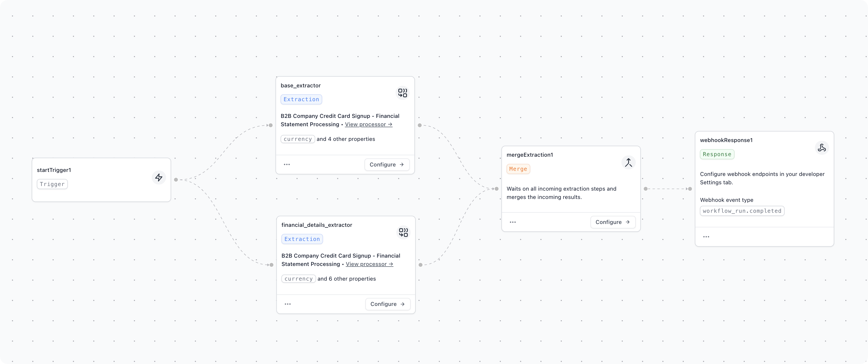Follow View processor link in base_extractor
This screenshot has width=868, height=364.
click(x=369, y=124)
